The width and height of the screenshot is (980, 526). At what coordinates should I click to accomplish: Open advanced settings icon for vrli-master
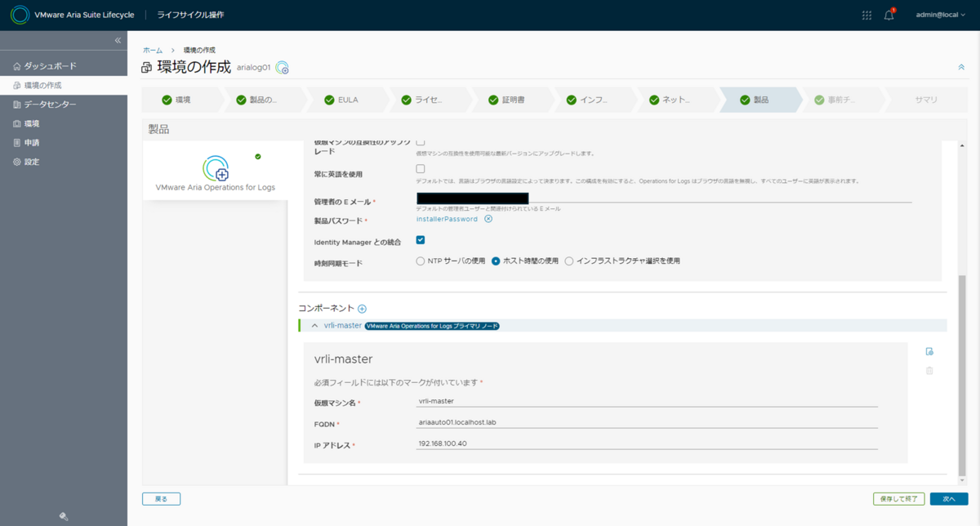pyautogui.click(x=929, y=352)
